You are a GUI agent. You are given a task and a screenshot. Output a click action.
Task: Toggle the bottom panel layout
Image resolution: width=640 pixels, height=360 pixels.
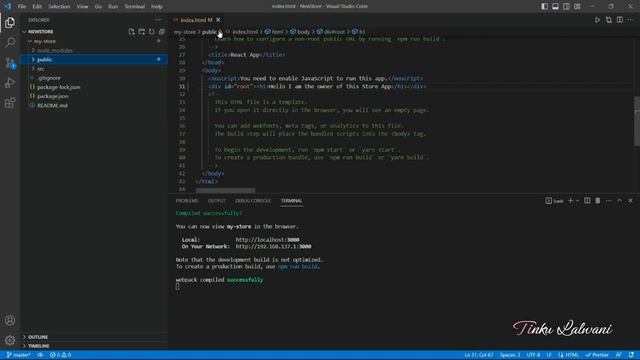coord(556,6)
